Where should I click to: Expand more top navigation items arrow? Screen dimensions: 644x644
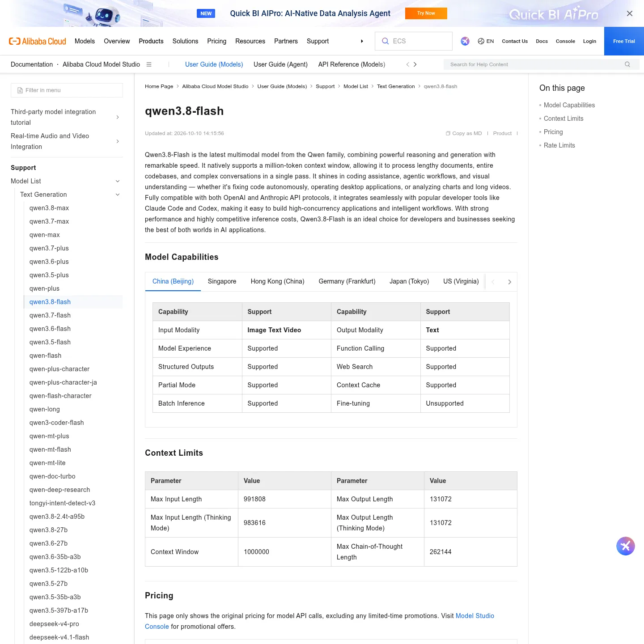[x=362, y=41]
